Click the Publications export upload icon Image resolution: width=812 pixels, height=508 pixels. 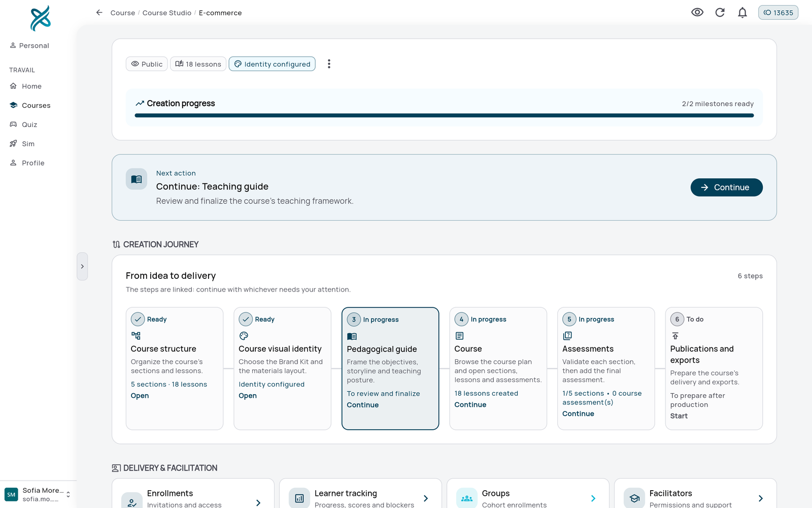[675, 336]
